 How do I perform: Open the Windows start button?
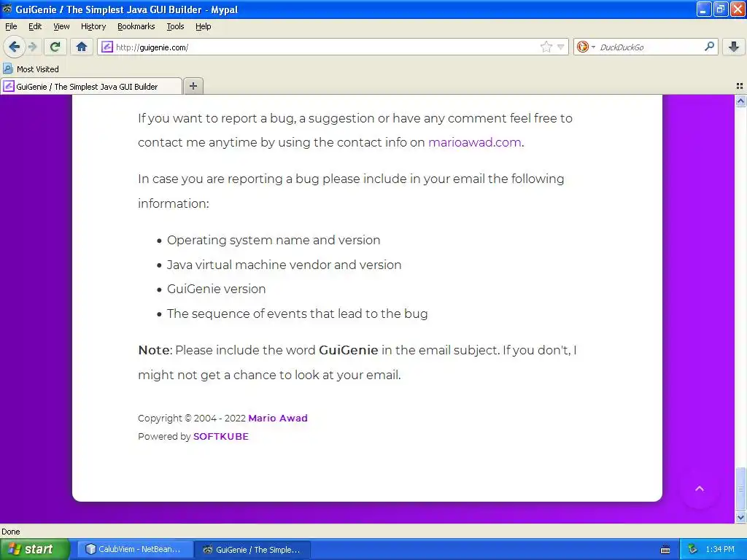(34, 549)
